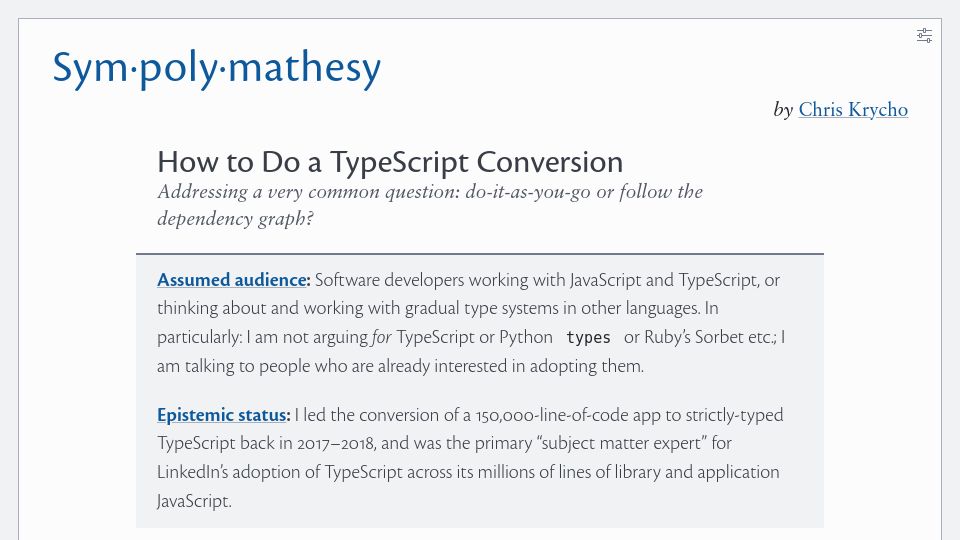960x540 pixels.
Task: Click the article heading How to Do a TypeScript Conversion
Action: 390,162
